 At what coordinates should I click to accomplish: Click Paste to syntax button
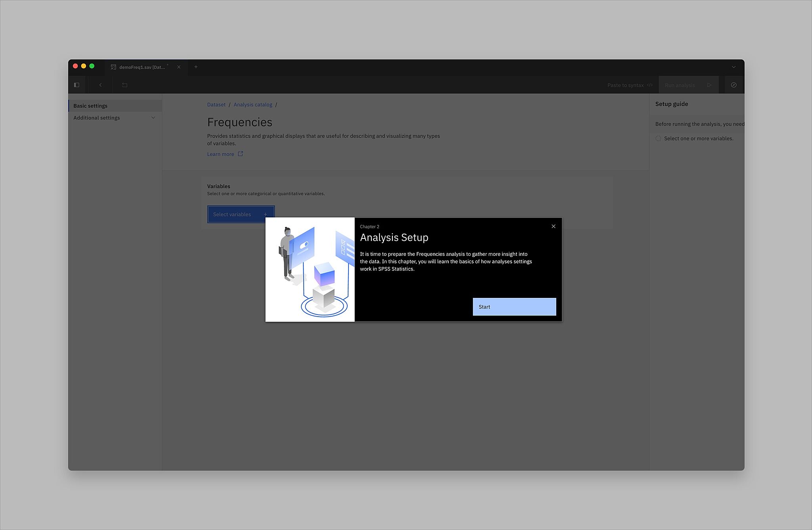(629, 85)
